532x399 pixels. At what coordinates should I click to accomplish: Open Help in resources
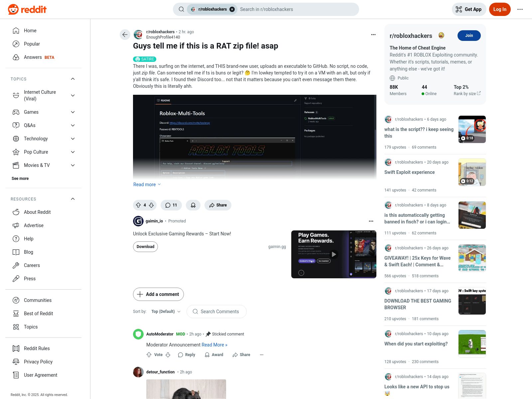[43, 239]
